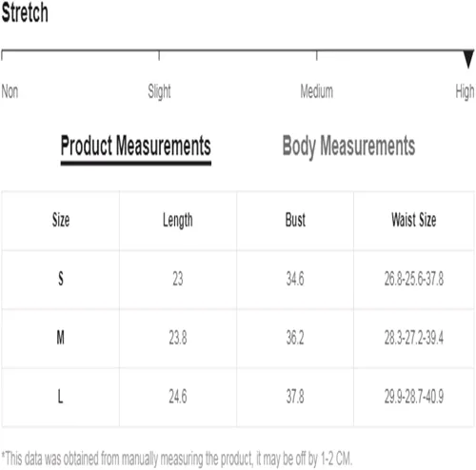Select the Non stretch label
The height and width of the screenshot is (470, 476).
click(x=10, y=91)
